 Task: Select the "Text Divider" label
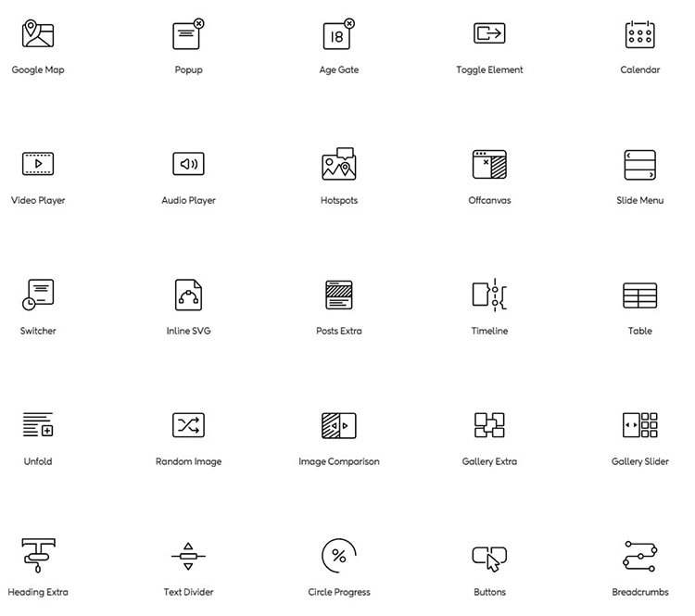(188, 592)
